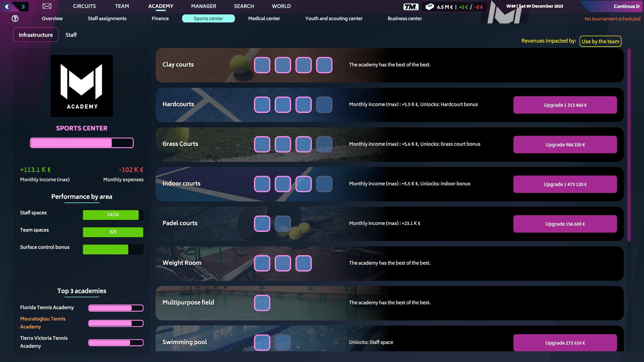
Task: Toggle the Use by the team revenue filter
Action: coord(600,41)
